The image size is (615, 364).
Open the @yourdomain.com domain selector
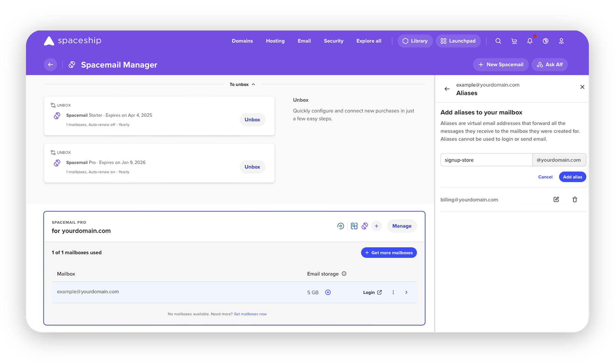pos(559,159)
